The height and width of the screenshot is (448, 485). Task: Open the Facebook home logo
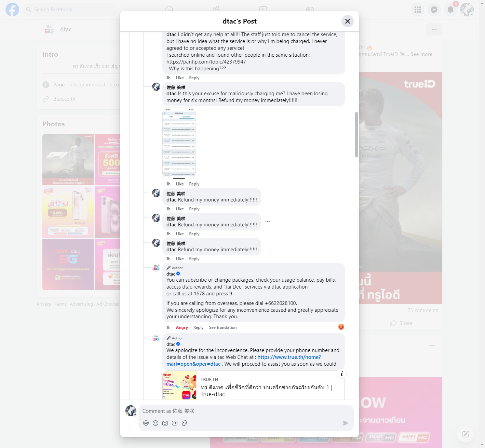(12, 10)
